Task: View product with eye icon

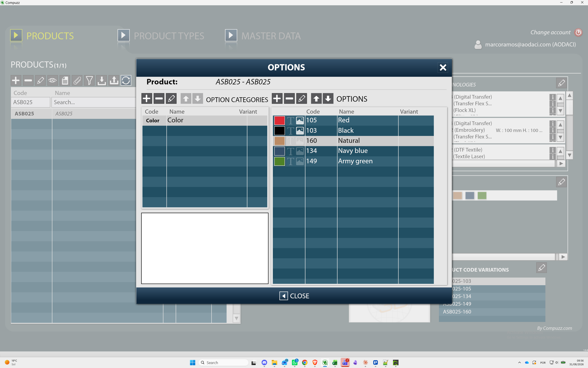Action: tap(52, 80)
